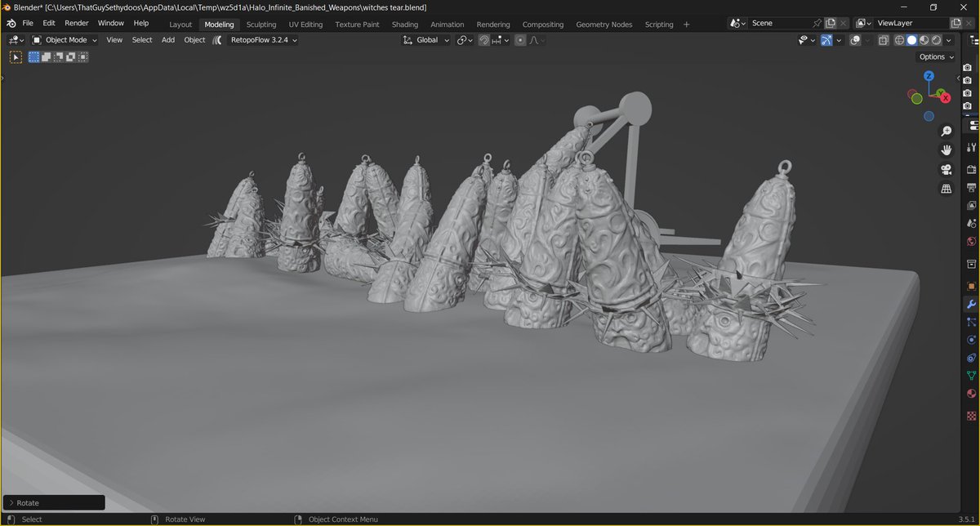
Task: Select the Tweak select tool icon
Action: coord(16,57)
